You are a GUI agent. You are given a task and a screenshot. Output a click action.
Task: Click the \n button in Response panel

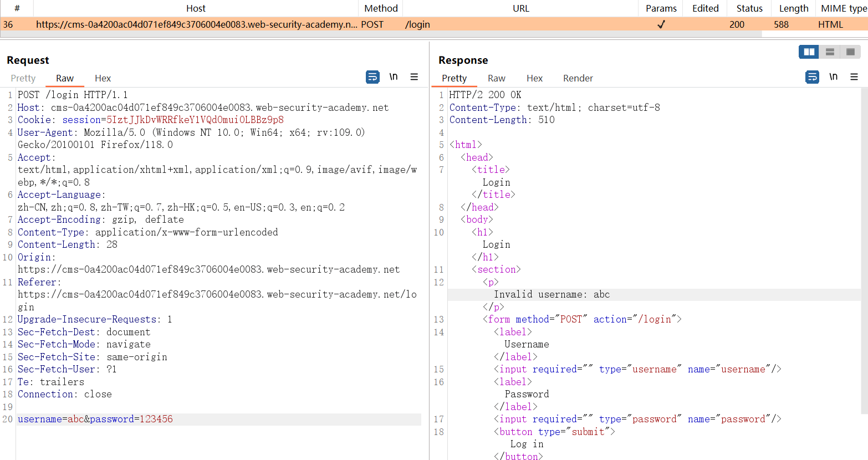tap(833, 77)
